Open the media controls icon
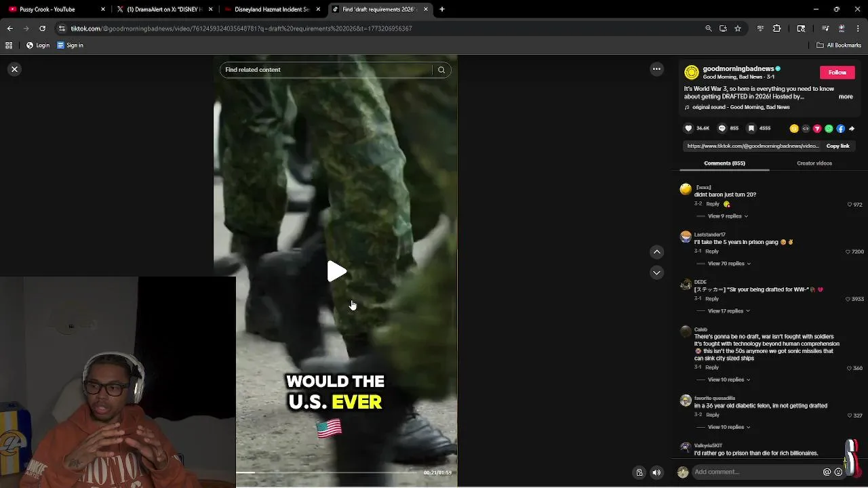This screenshot has width=868, height=488. coord(825,28)
